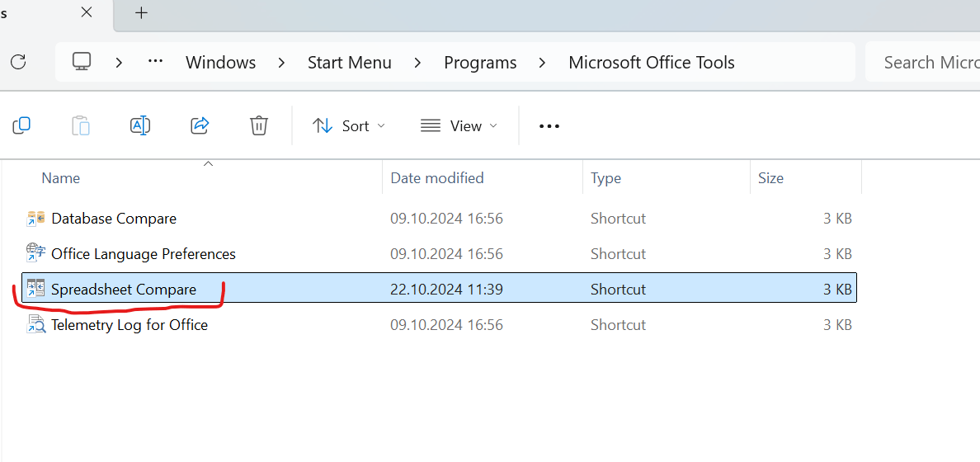Click the Copy icon in toolbar

click(21, 125)
